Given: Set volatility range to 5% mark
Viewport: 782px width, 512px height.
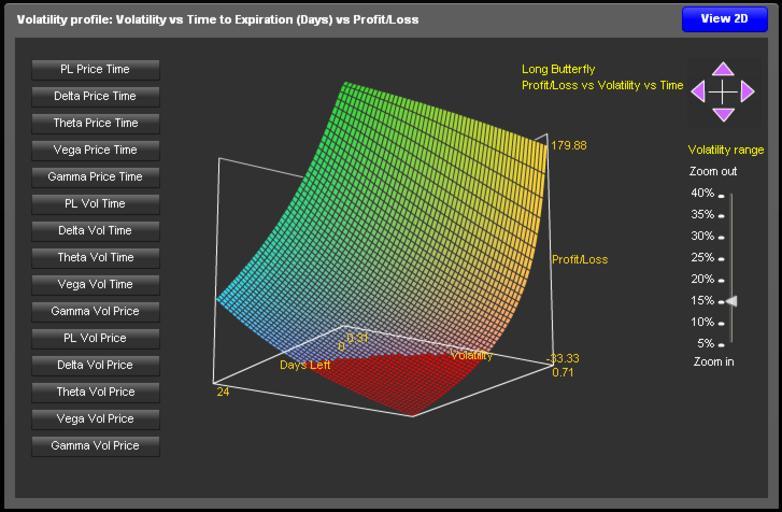Looking at the screenshot, I should pyautogui.click(x=731, y=344).
